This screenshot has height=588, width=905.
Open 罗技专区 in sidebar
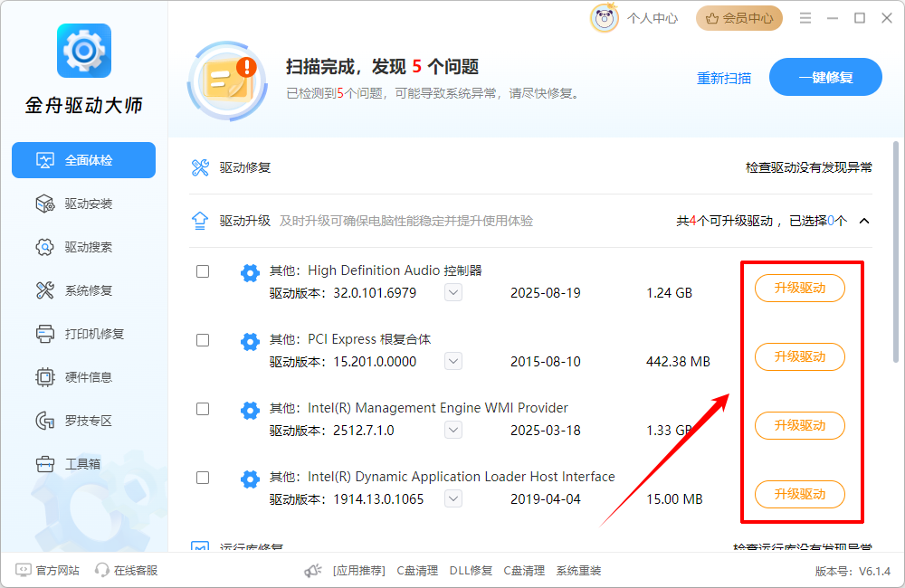[x=83, y=421]
